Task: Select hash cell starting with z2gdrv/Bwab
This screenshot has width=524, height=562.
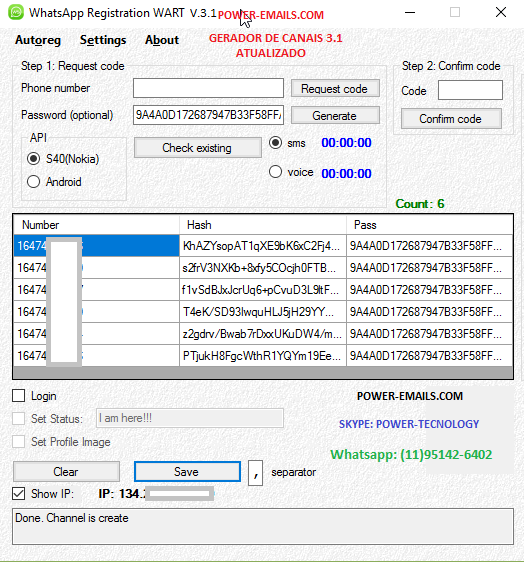Action: [x=263, y=334]
